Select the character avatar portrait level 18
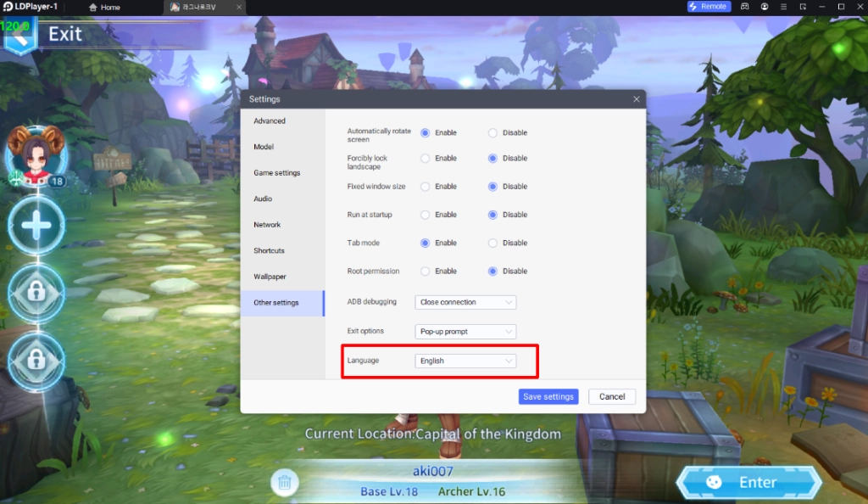Viewport: 868px width, 504px height. 36,157
